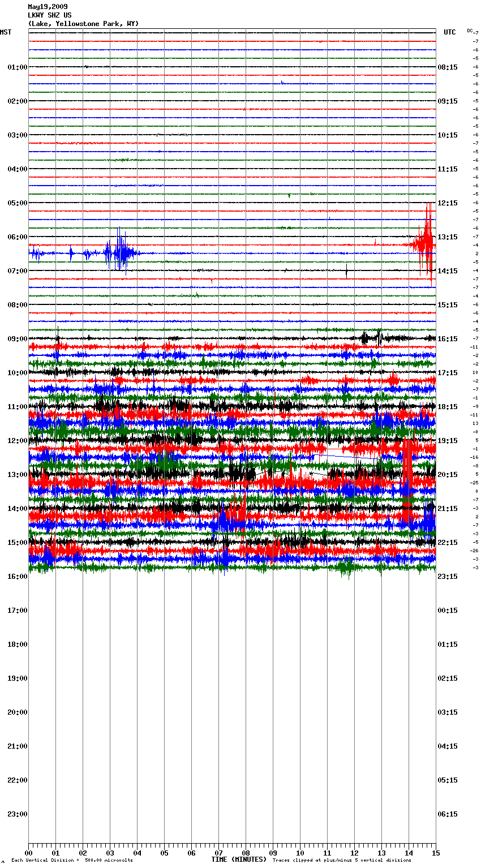The width and height of the screenshot is (481, 868).
Task: Select the 13:00 MST row label
Action: coord(17,475)
